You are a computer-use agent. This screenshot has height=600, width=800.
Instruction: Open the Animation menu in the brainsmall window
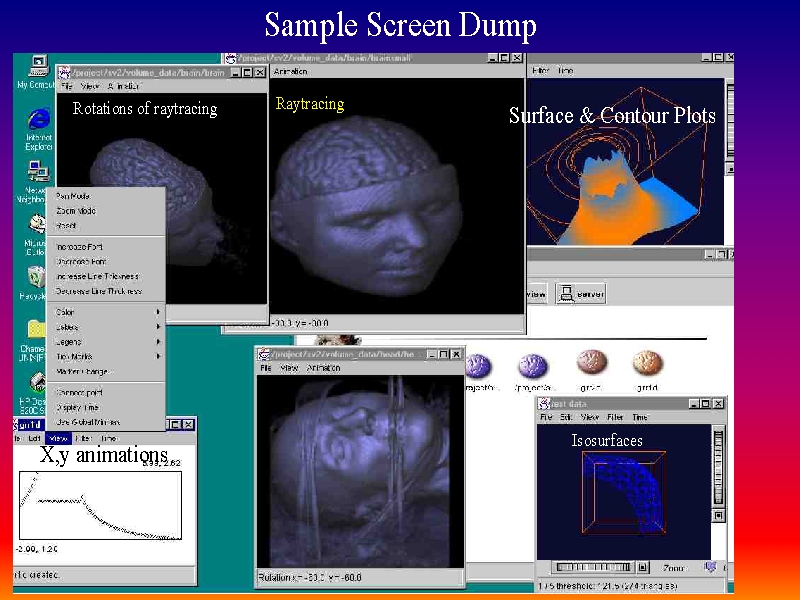(290, 71)
